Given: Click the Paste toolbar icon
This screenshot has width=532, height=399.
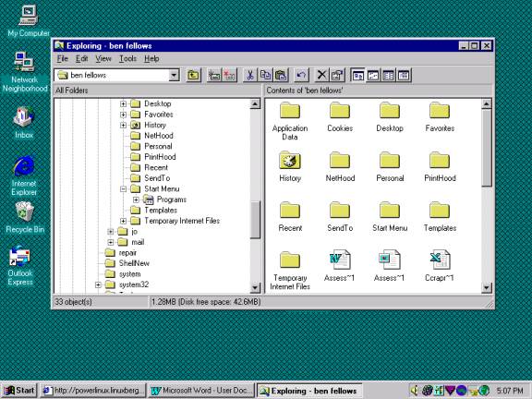Looking at the screenshot, I should [281, 75].
